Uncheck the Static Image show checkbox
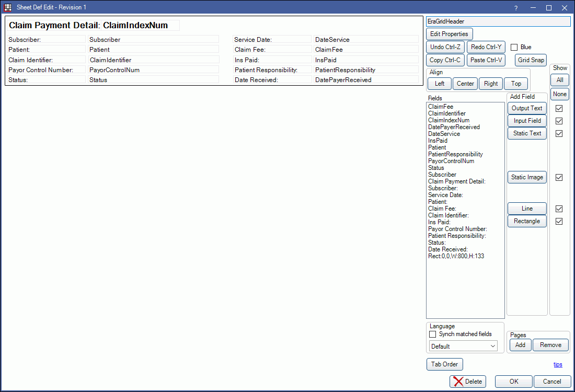 pos(559,177)
